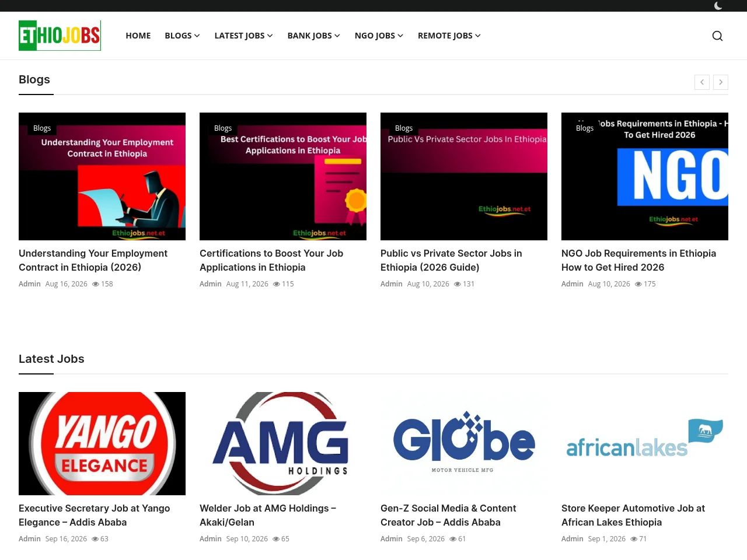
Task: Open the Employment Contract blog thumbnail
Action: [102, 176]
